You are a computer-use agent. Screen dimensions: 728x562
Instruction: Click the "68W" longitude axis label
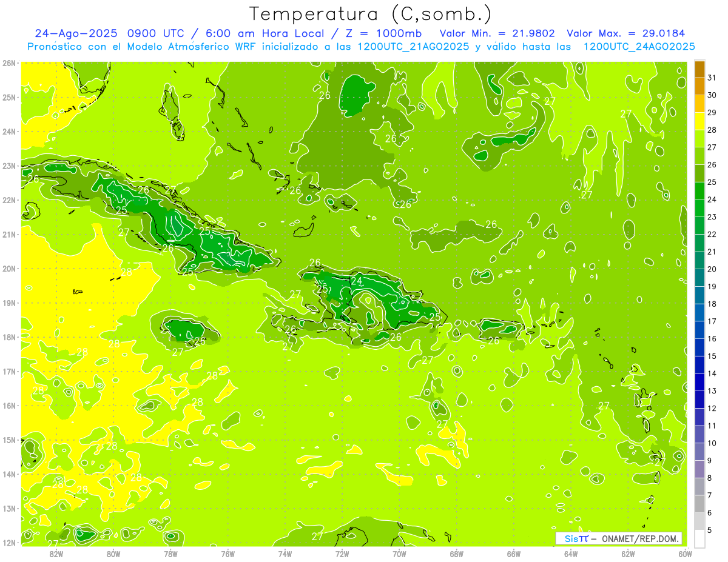(456, 554)
